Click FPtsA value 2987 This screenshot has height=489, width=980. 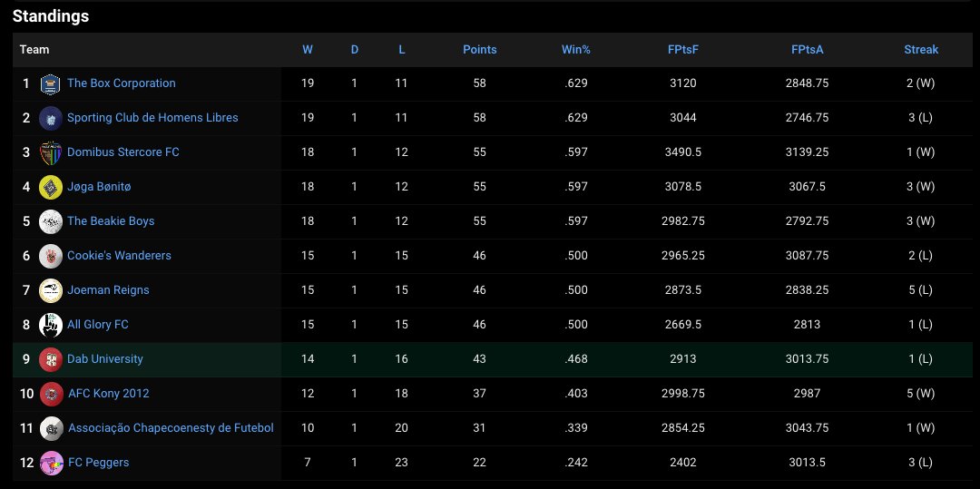(x=807, y=393)
